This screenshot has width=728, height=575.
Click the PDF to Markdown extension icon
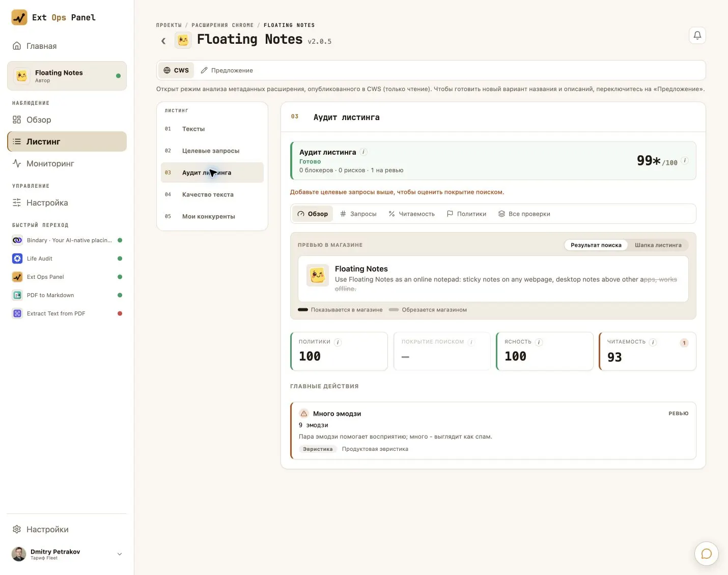[17, 295]
